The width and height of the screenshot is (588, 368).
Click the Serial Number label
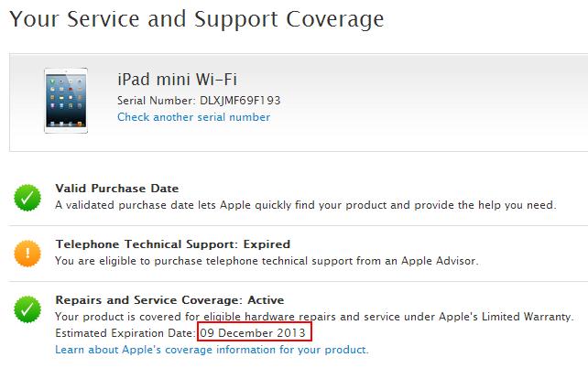pyautogui.click(x=156, y=100)
